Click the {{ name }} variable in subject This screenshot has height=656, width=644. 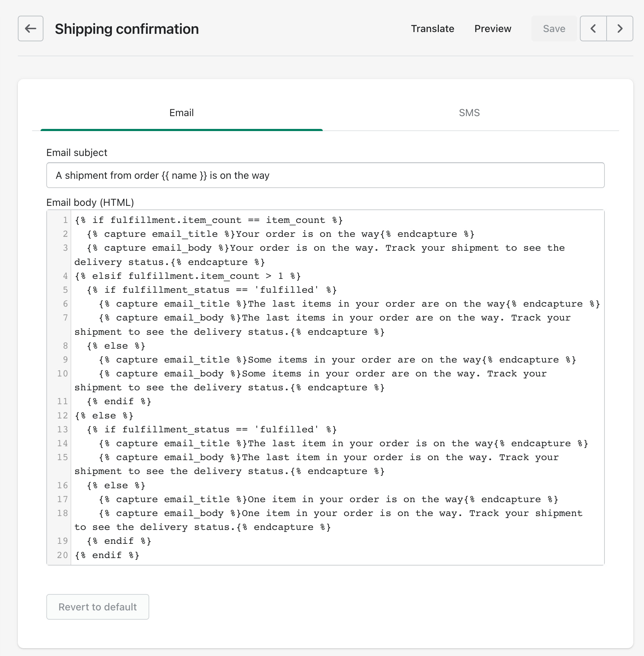pyautogui.click(x=183, y=175)
